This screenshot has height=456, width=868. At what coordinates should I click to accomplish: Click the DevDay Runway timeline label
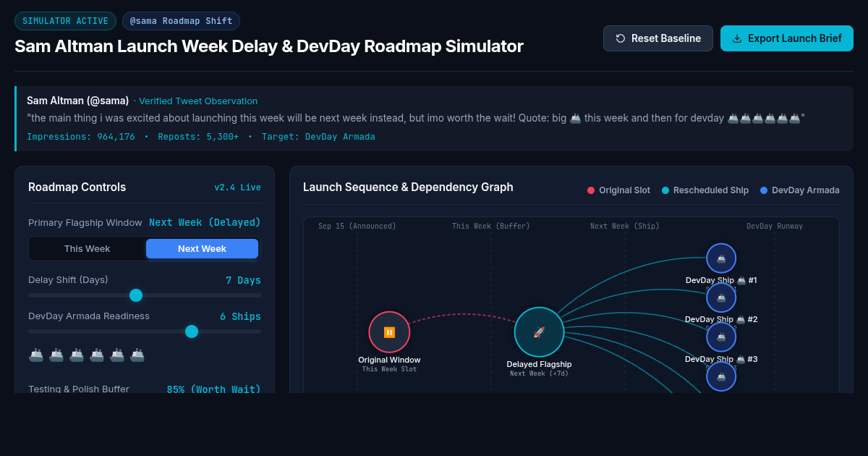coord(775,227)
